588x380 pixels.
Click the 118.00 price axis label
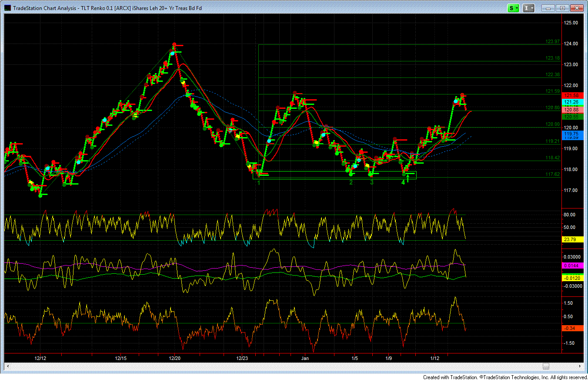(571, 169)
